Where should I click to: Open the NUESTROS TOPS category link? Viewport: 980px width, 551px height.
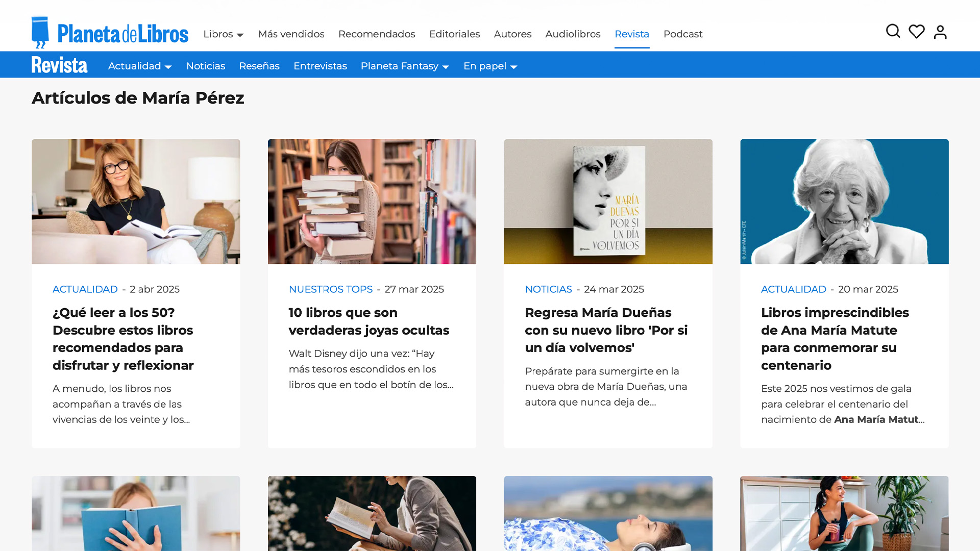331,289
